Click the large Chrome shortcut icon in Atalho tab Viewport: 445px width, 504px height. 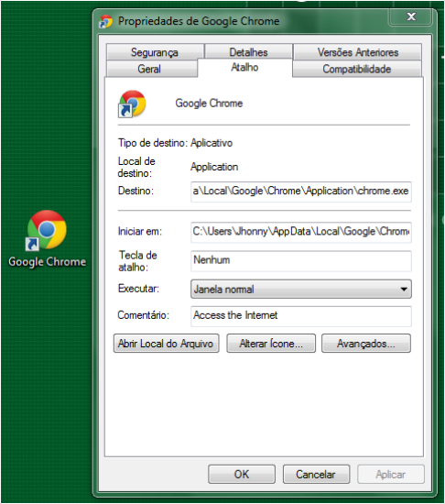(x=132, y=104)
